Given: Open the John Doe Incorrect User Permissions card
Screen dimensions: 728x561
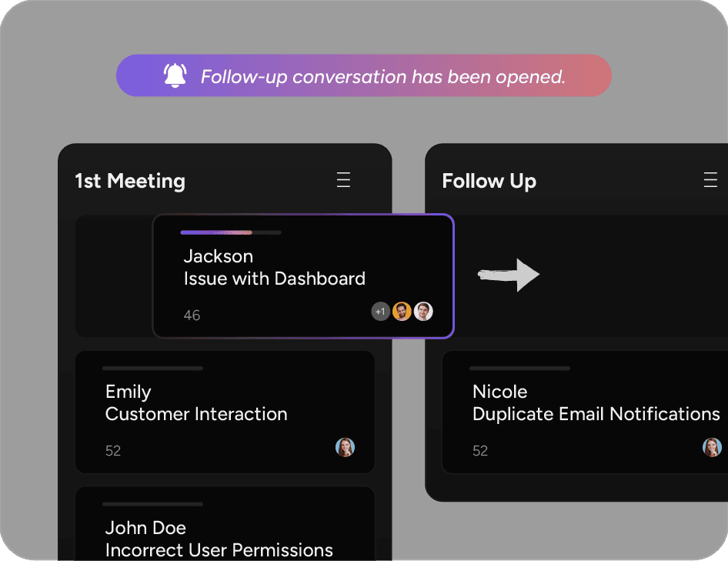Looking at the screenshot, I should point(225,531).
